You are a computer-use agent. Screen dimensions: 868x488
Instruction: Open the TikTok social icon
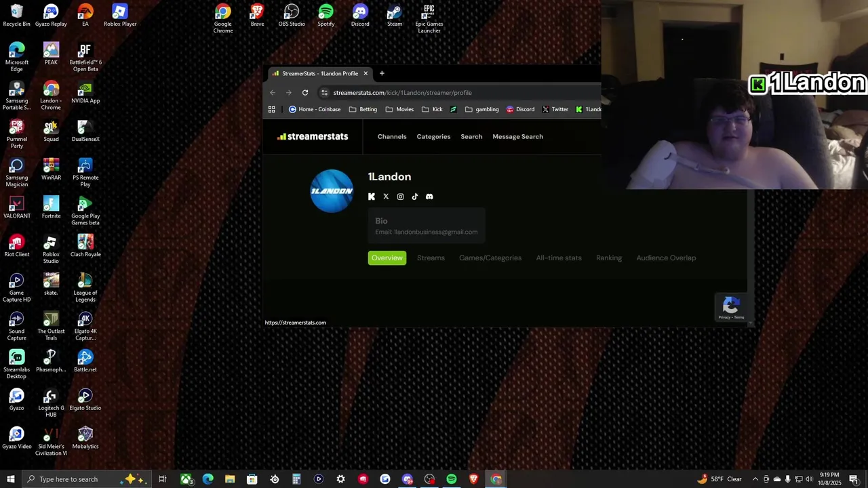(415, 197)
